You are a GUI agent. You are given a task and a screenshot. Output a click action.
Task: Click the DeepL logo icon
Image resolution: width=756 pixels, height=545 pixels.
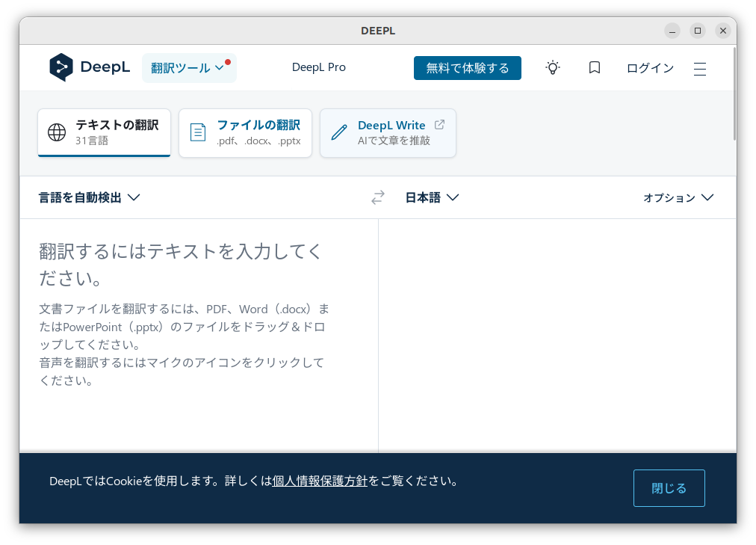[61, 67]
